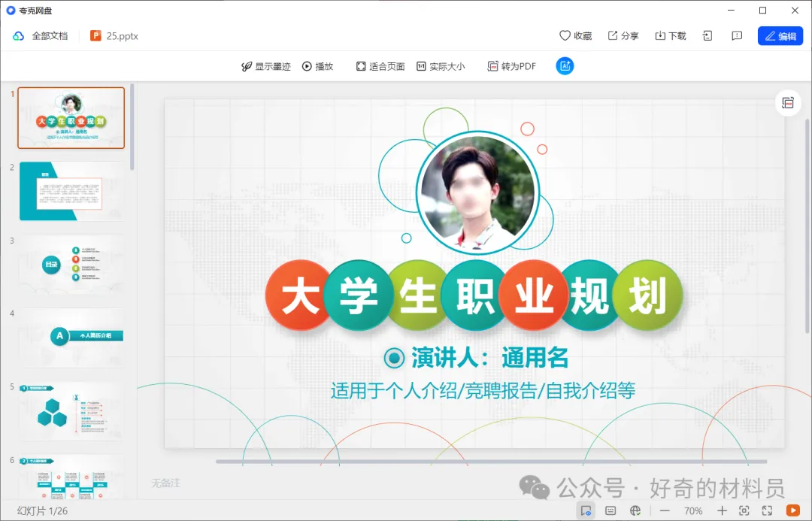The image size is (812, 521).
Task: Select 实际大小 actual size
Action: (x=441, y=66)
